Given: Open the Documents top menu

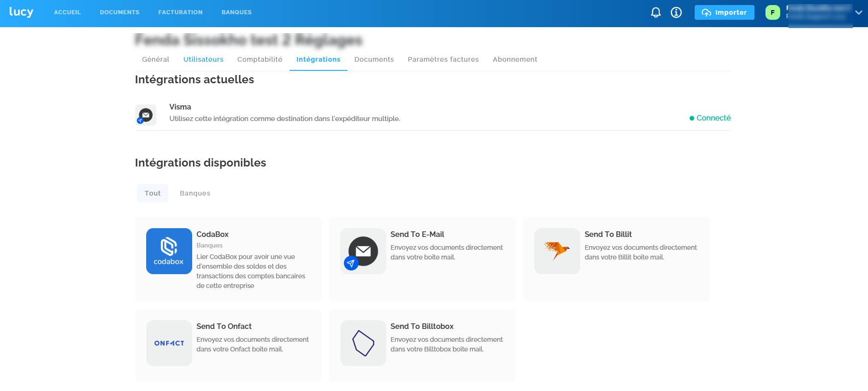Looking at the screenshot, I should (x=120, y=12).
